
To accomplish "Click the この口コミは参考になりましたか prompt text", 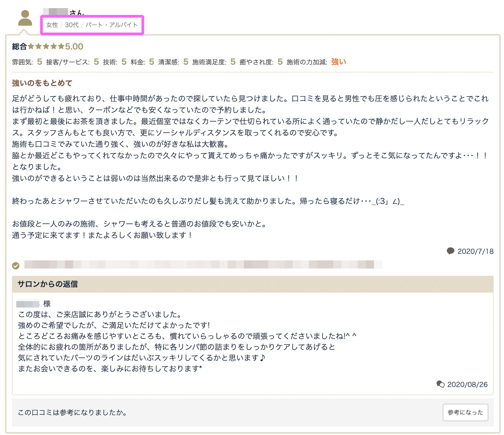I will pos(72,412).
